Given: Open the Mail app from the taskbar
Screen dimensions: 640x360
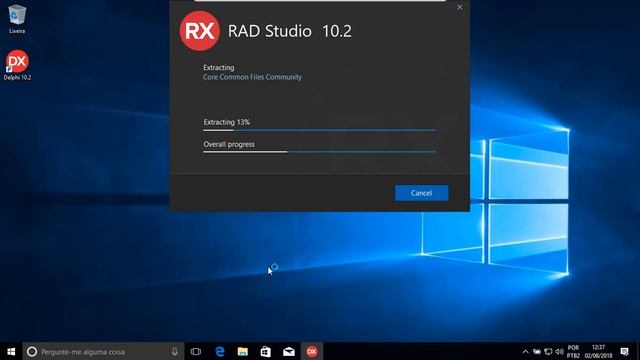Looking at the screenshot, I should pos(289,351).
